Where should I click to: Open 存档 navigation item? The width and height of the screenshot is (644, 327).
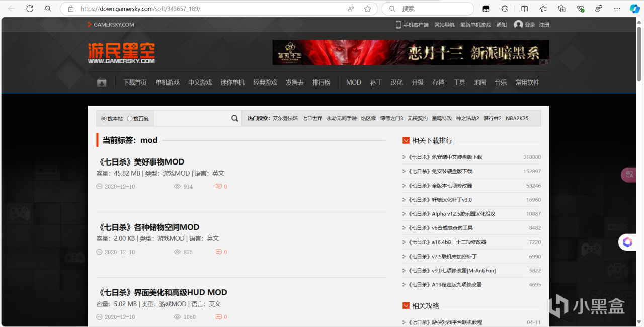(x=438, y=83)
